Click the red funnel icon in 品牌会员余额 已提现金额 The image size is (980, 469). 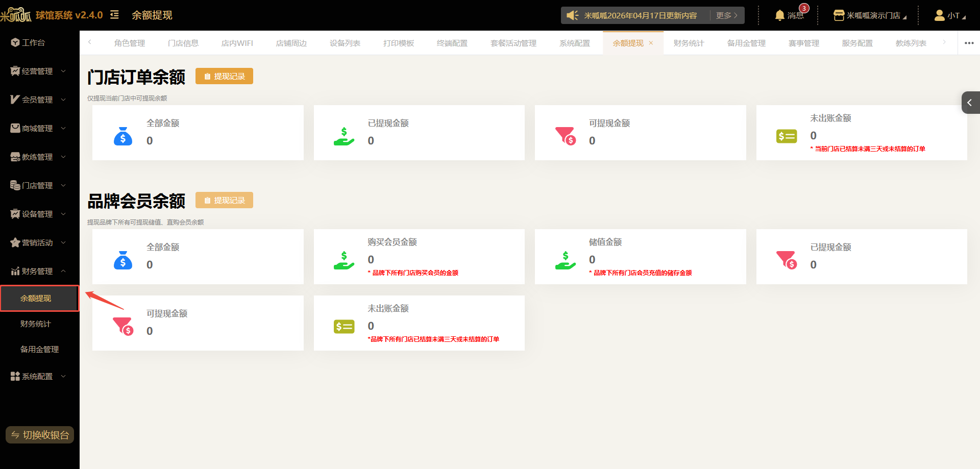[x=787, y=260]
